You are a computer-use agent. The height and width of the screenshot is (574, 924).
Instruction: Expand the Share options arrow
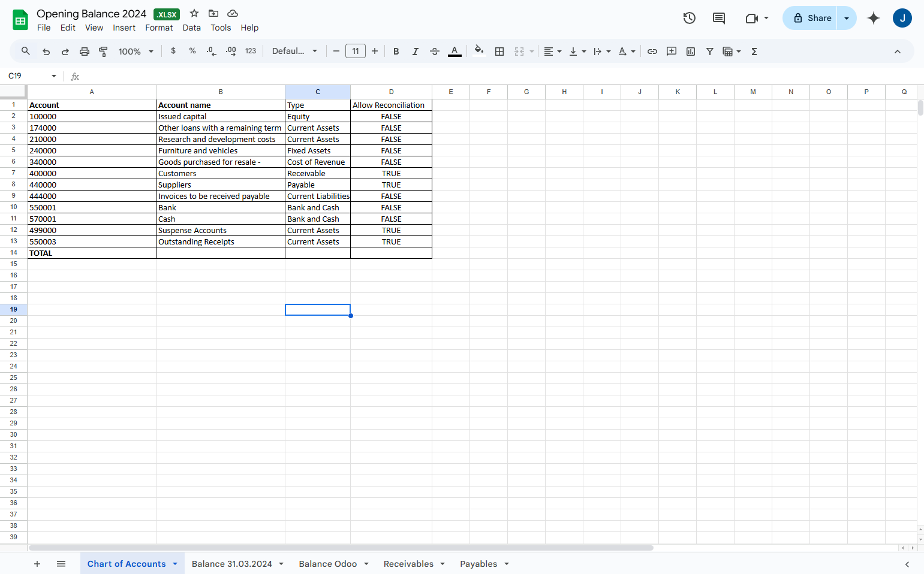(847, 18)
